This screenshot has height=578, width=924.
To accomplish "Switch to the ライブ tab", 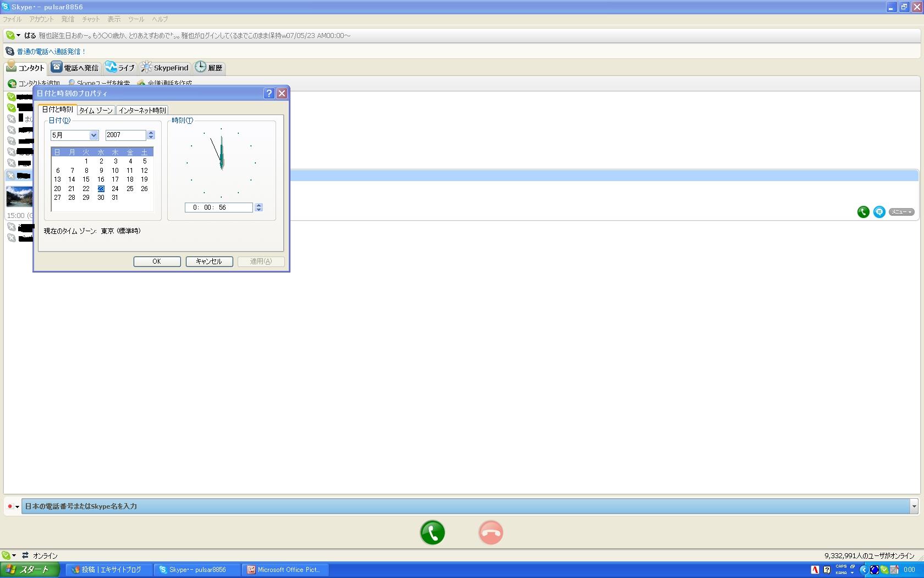I will (x=120, y=68).
